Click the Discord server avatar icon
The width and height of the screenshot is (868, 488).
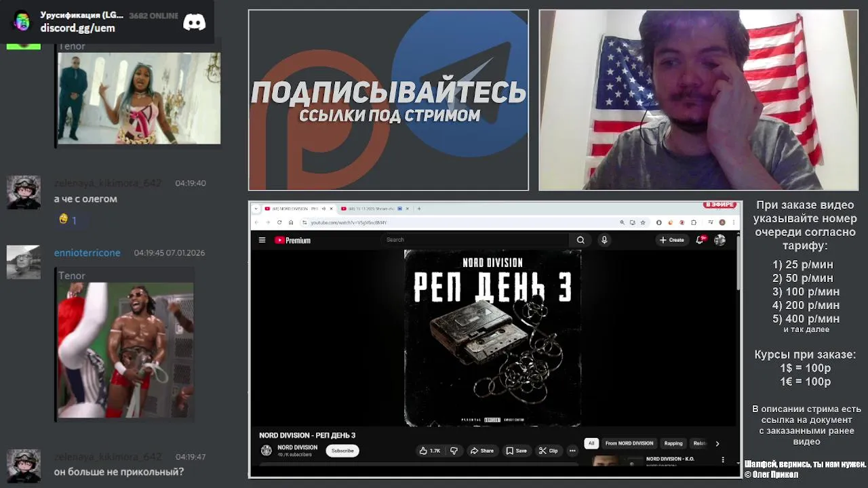click(22, 22)
